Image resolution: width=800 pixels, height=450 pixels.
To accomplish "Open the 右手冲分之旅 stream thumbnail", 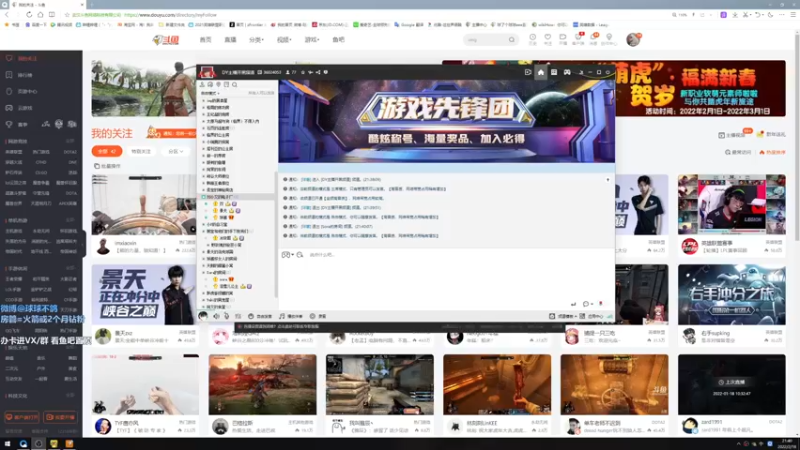I will click(732, 295).
